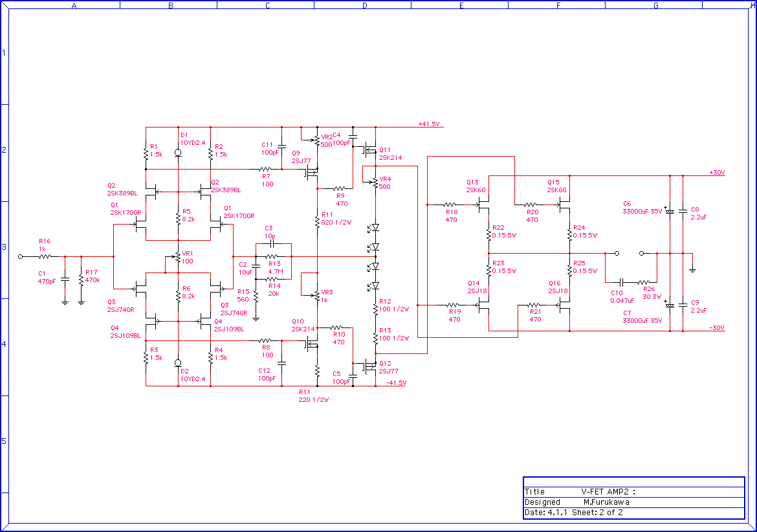The width and height of the screenshot is (757, 532).
Task: Select the VR4 500 trimmer arrow
Action: coord(371,182)
